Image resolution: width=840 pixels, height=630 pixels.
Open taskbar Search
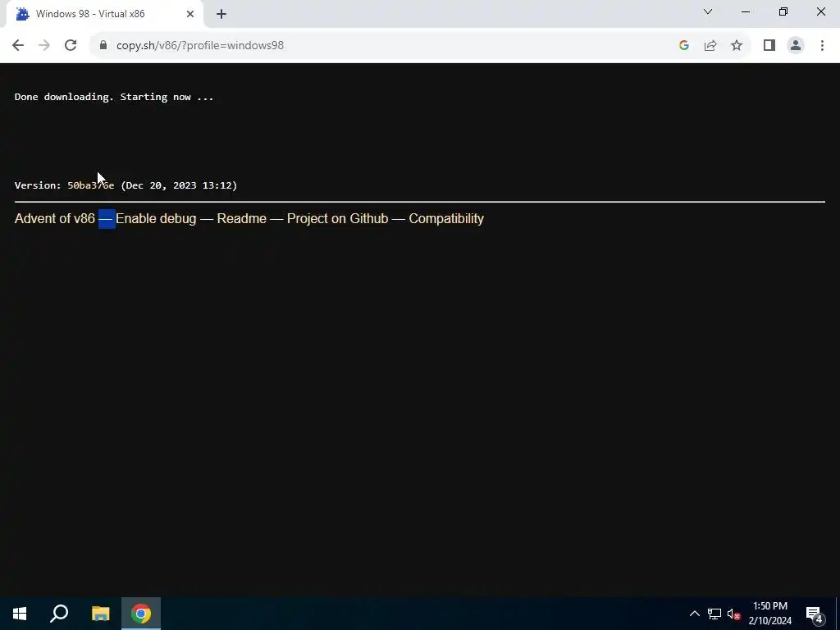(x=59, y=614)
